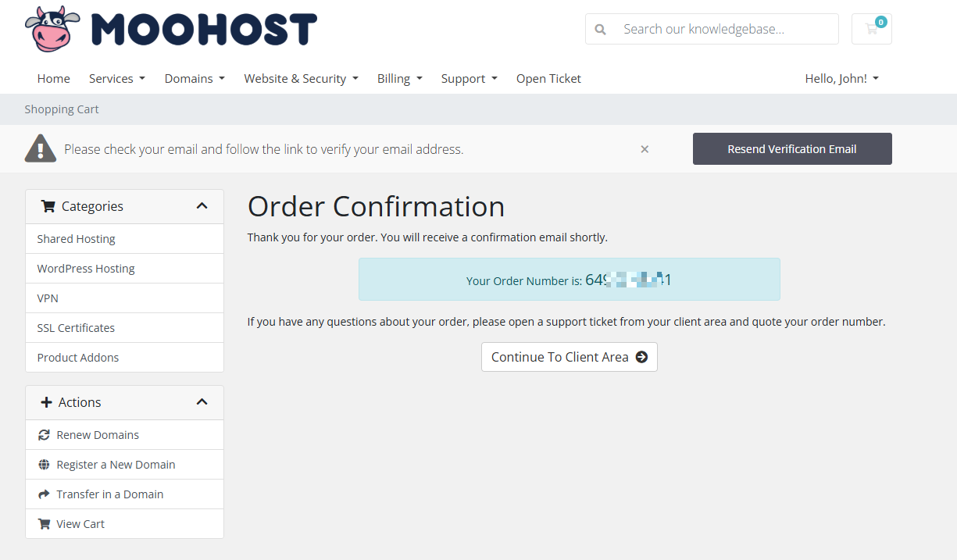Screen dimensions: 957x560
Task: Go to Open Ticket page
Action: [x=548, y=79]
